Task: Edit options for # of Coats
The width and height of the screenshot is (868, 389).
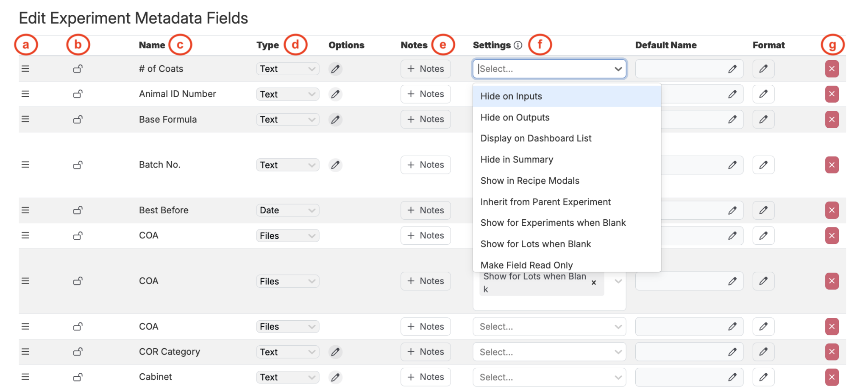Action: pyautogui.click(x=335, y=69)
